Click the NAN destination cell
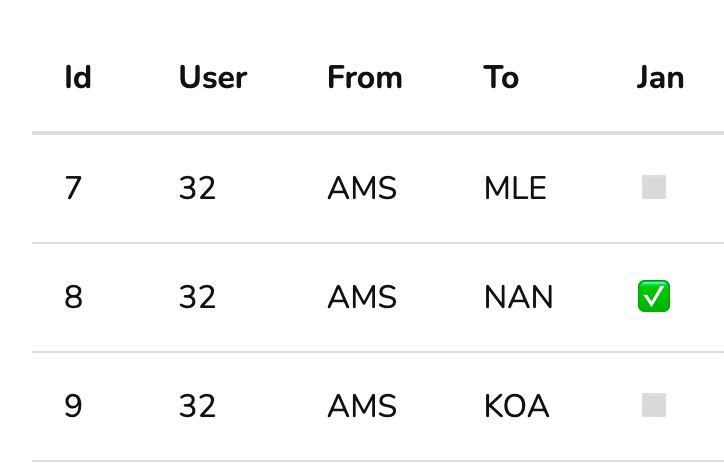Viewport: 724px width, 470px height. click(518, 297)
